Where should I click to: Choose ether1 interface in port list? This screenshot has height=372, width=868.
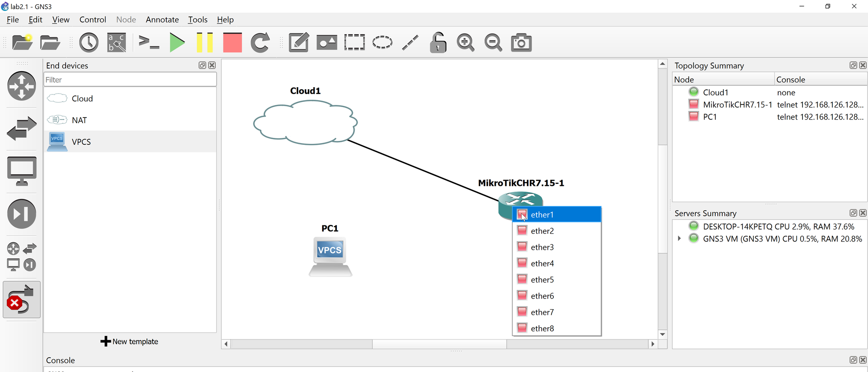click(557, 215)
